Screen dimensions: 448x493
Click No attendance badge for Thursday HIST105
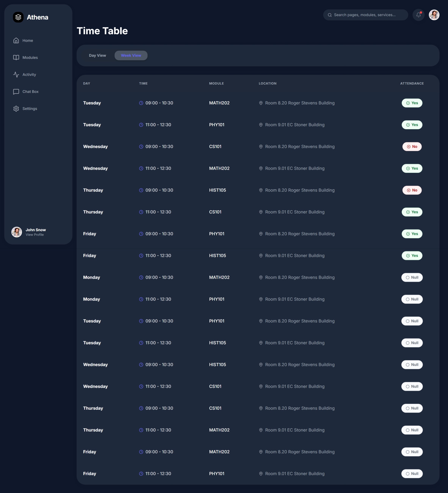pyautogui.click(x=412, y=190)
